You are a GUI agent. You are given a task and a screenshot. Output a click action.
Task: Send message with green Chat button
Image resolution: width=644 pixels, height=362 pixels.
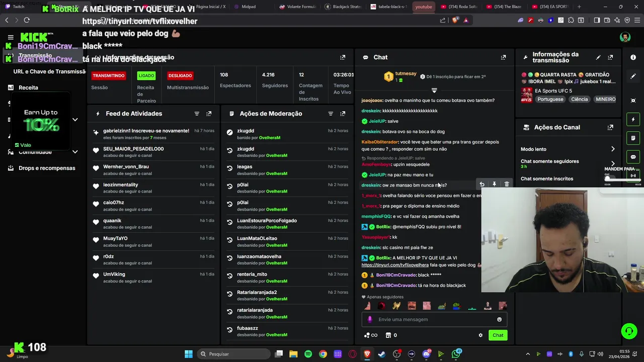coord(498,335)
